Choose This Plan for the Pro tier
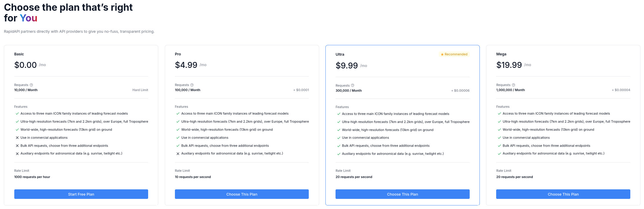The image size is (644, 209). coord(242,194)
